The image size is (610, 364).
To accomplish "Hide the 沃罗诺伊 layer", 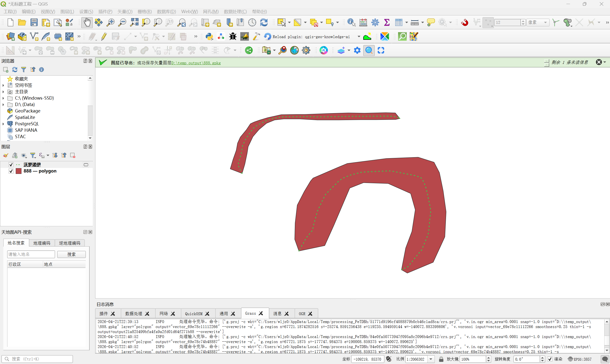I will click(x=11, y=165).
